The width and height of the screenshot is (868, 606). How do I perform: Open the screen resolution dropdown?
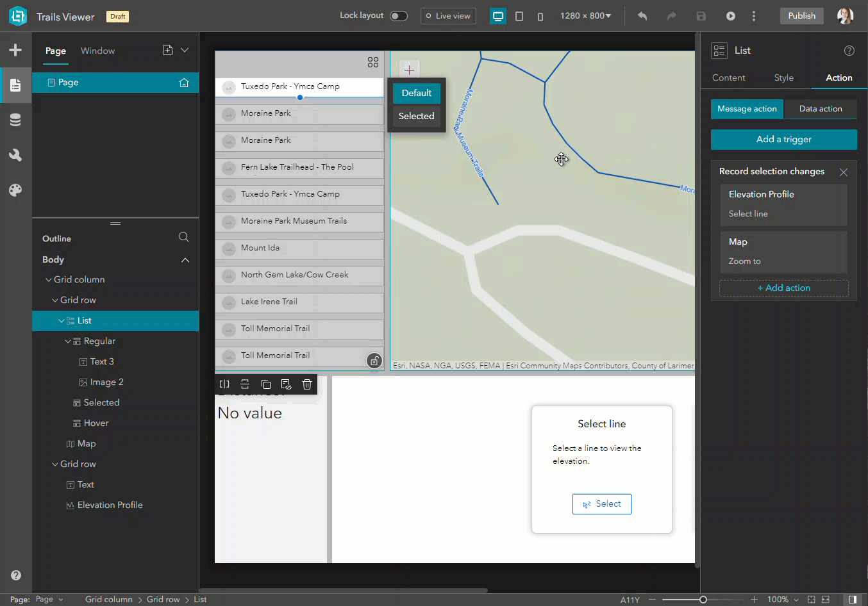[586, 16]
